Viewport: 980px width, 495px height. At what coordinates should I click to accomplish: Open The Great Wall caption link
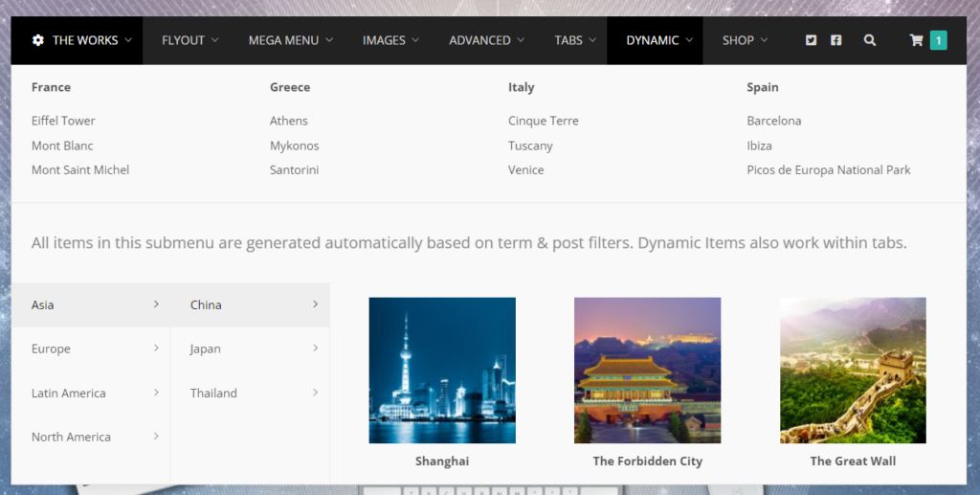point(853,461)
